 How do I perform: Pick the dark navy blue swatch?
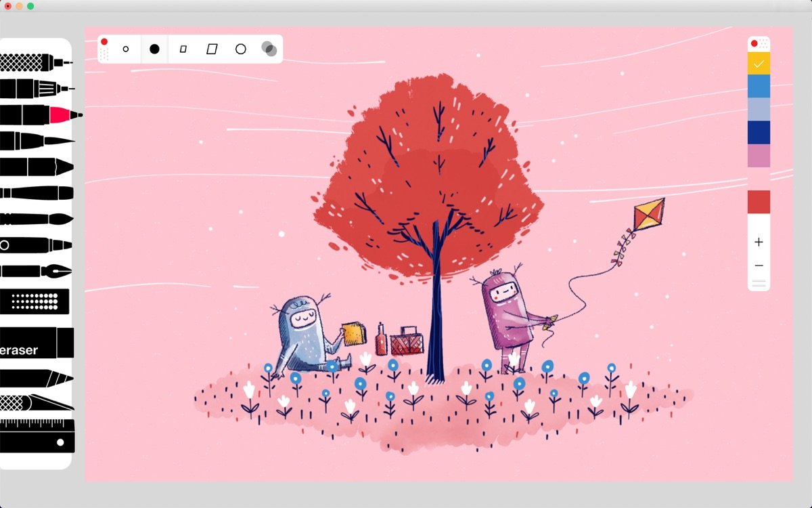(759, 132)
